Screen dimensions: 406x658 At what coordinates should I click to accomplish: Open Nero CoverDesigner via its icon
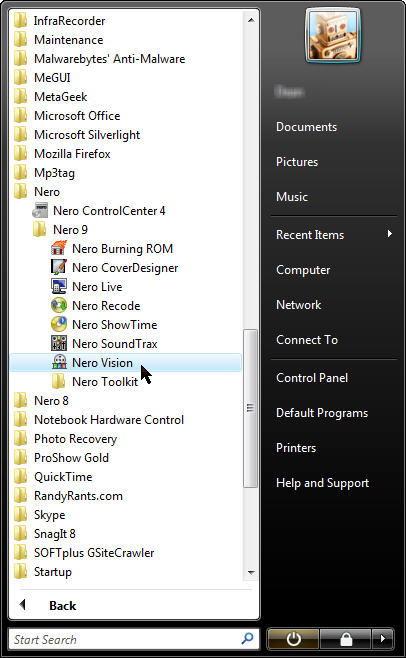coord(59,267)
